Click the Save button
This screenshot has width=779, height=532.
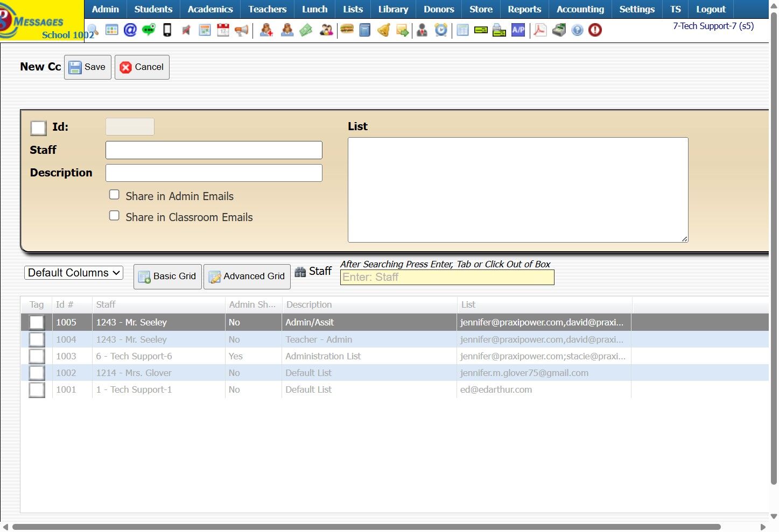(x=88, y=67)
